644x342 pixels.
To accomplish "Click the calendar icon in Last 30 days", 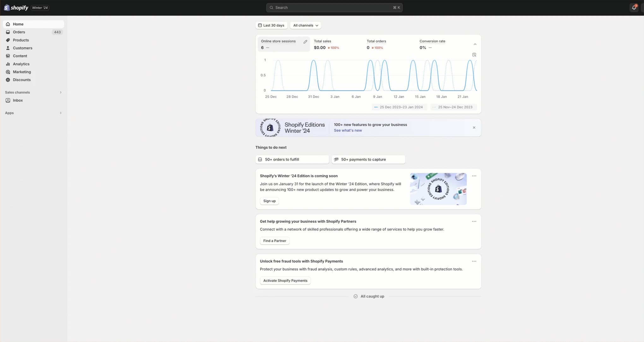I will [x=260, y=25].
